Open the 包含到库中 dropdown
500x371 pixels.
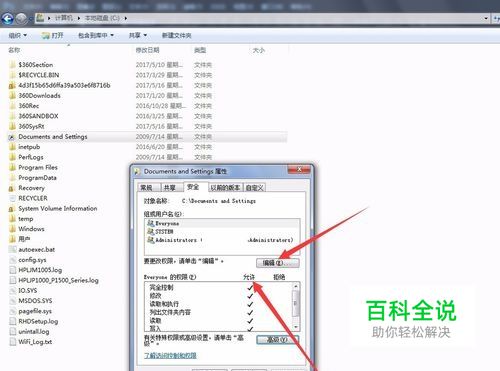(x=96, y=35)
